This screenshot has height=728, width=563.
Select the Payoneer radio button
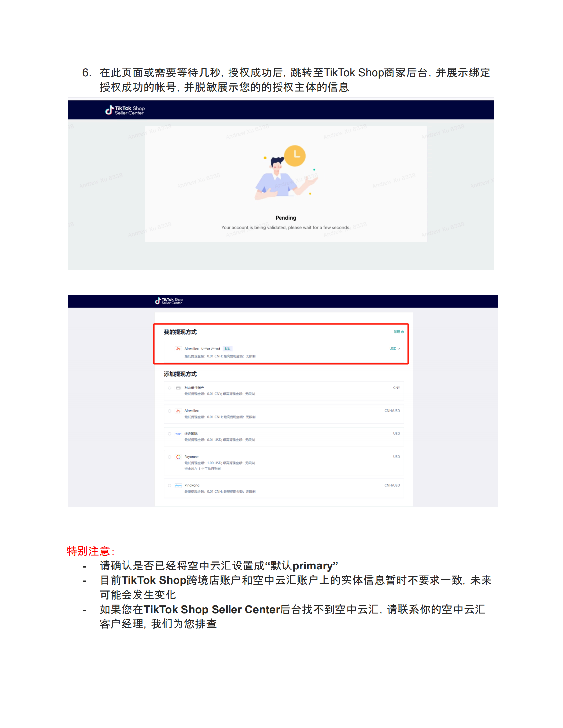point(170,457)
